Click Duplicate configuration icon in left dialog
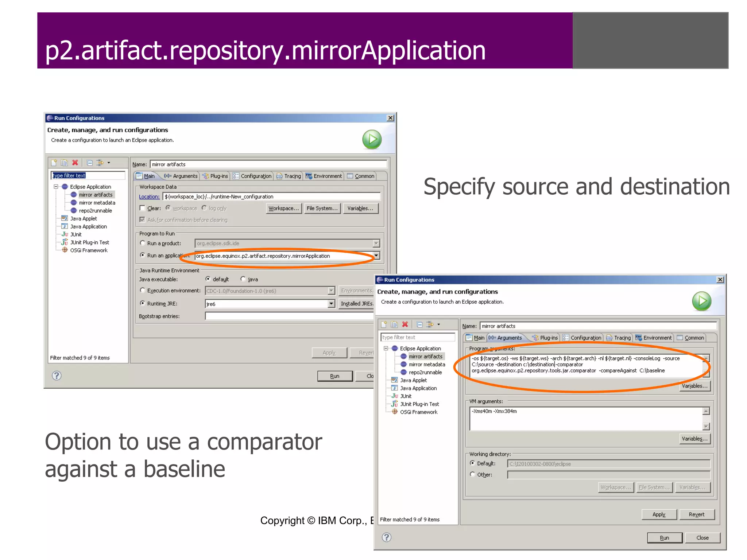747x560 pixels. pyautogui.click(x=64, y=163)
